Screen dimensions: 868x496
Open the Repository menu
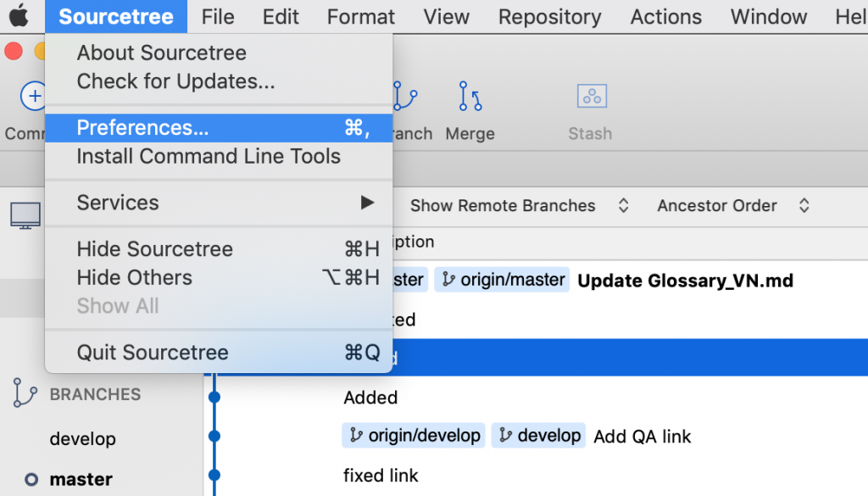[x=549, y=17]
